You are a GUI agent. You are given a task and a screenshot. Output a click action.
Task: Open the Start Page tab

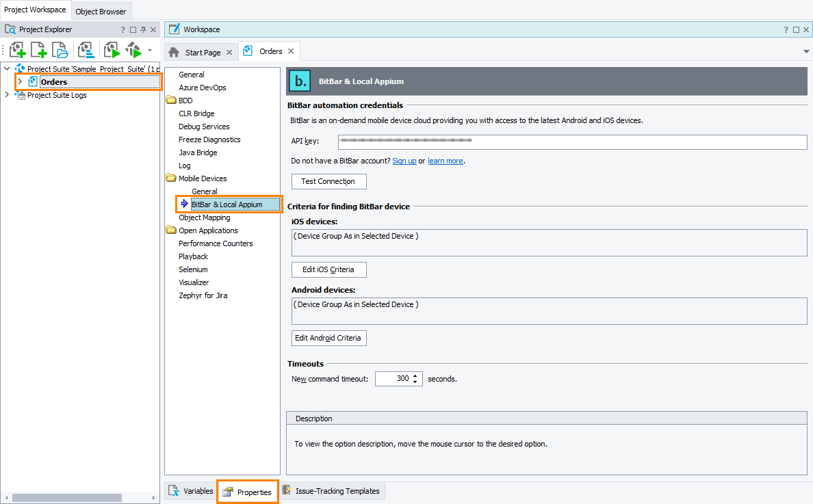(203, 53)
